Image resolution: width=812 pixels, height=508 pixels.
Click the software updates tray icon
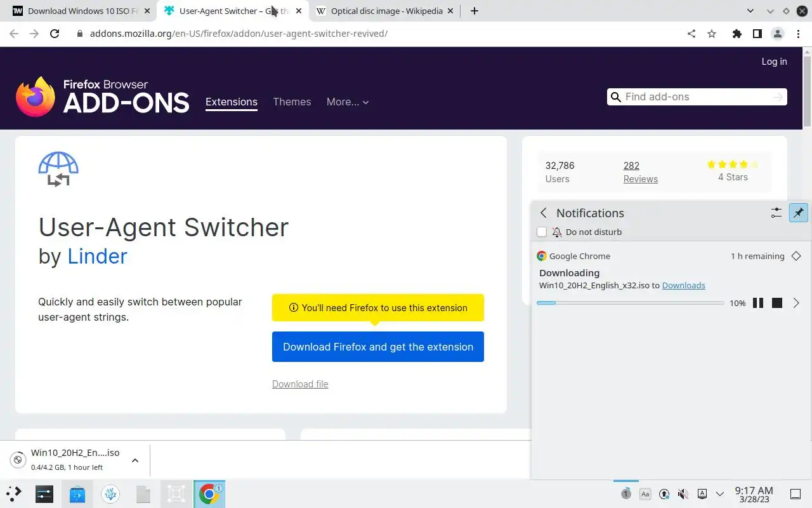(x=664, y=493)
